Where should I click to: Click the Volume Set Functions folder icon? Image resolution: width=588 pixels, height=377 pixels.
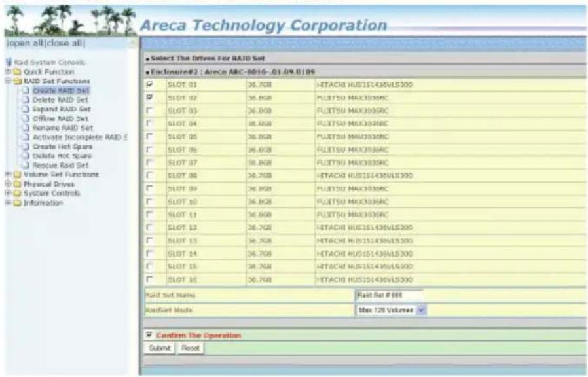[17, 175]
